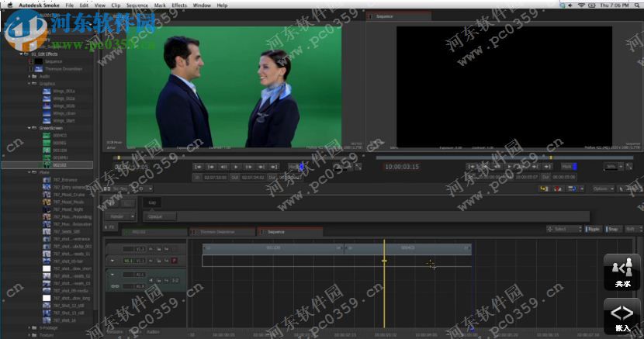Switch to the 002102 timeline tab

(x=155, y=232)
